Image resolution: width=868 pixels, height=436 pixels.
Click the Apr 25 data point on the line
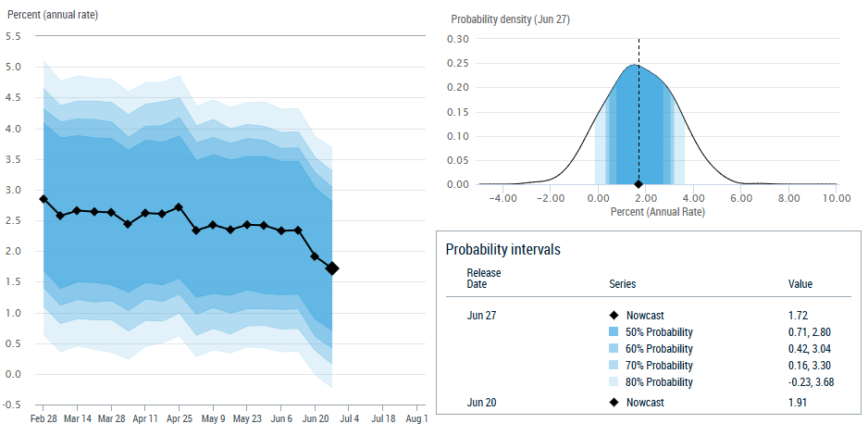point(179,207)
